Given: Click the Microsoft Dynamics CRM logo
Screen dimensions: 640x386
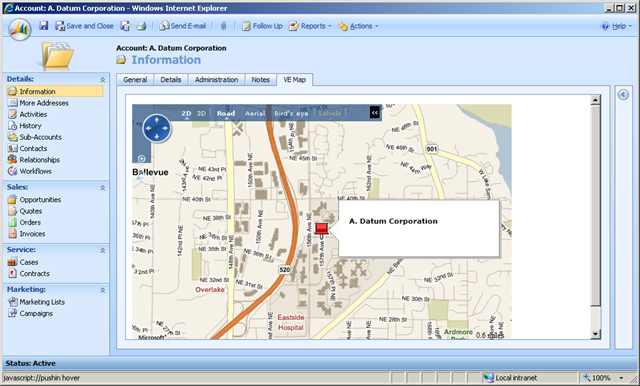Looking at the screenshot, I should 20,29.
